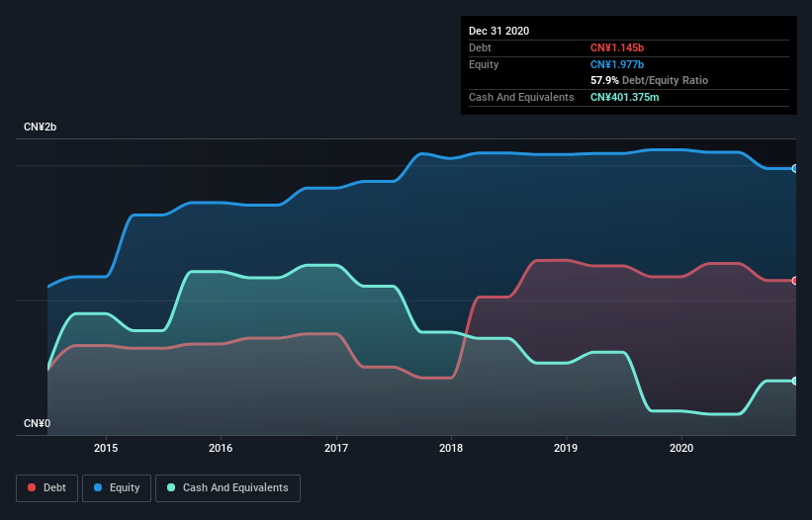Click the CN¥2b y-axis label

[x=40, y=128]
